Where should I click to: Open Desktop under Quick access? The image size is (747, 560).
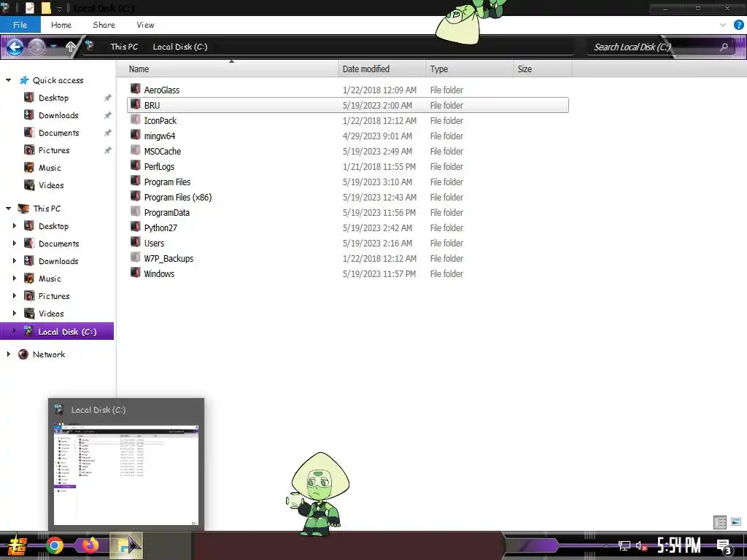tap(53, 98)
